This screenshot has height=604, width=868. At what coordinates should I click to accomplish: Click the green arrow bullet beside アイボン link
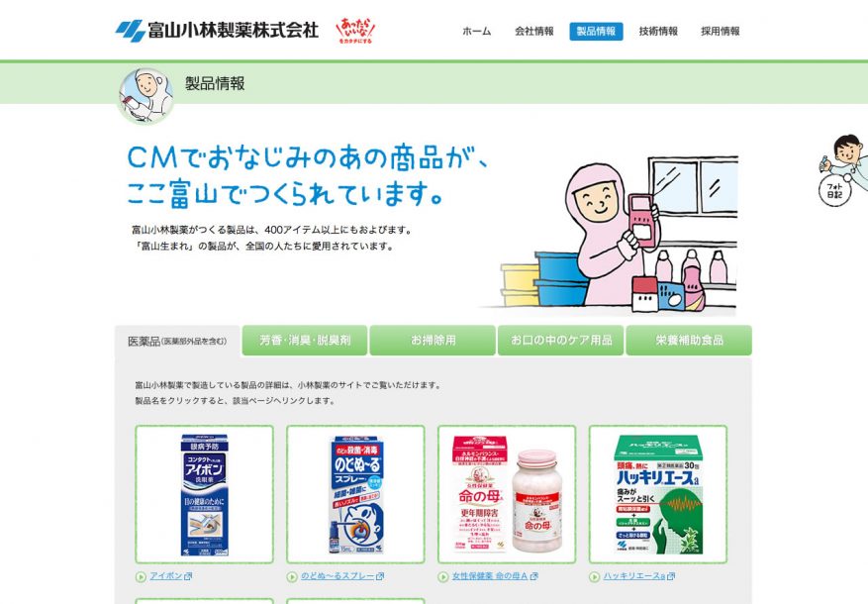coord(141,577)
